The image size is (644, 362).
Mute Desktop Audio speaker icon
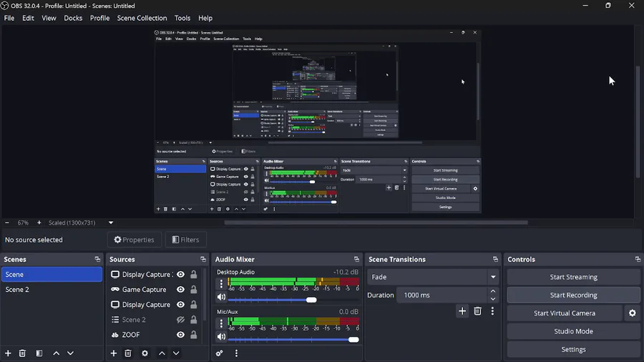point(221,297)
